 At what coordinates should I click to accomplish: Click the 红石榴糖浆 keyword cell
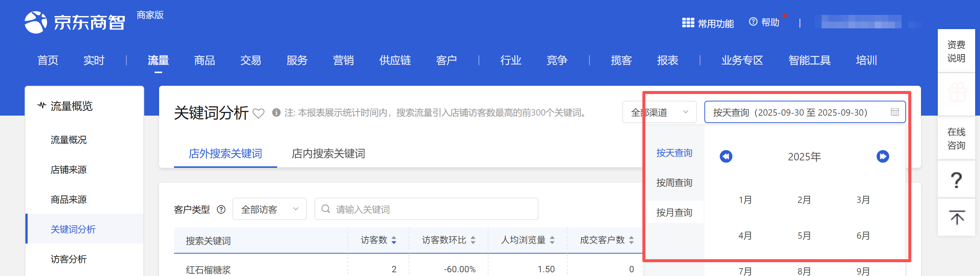point(208,270)
